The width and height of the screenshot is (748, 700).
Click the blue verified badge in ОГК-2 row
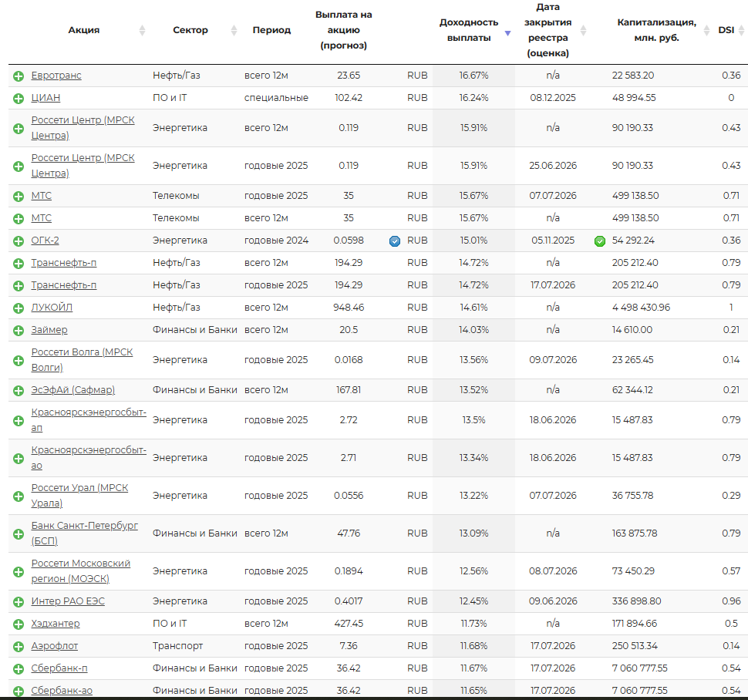pos(395,241)
